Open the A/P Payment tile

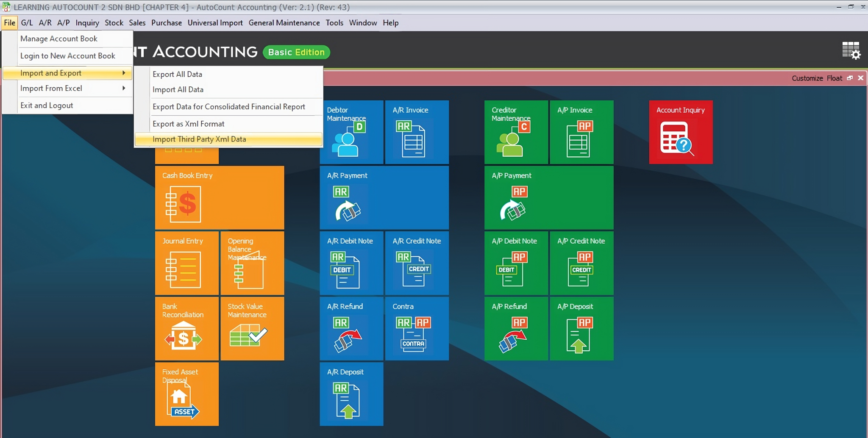pyautogui.click(x=549, y=197)
